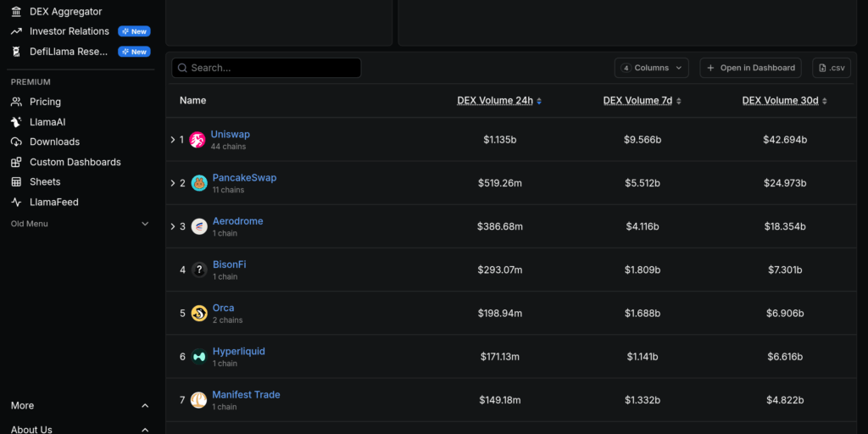This screenshot has height=434, width=868.
Task: Click the "44 chains" text under Uniswap
Action: (229, 147)
